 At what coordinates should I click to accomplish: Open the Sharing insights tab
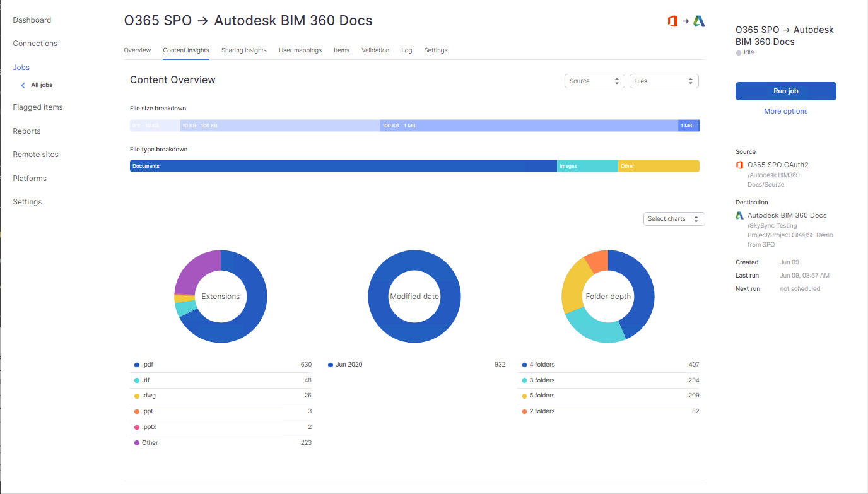[x=244, y=50]
